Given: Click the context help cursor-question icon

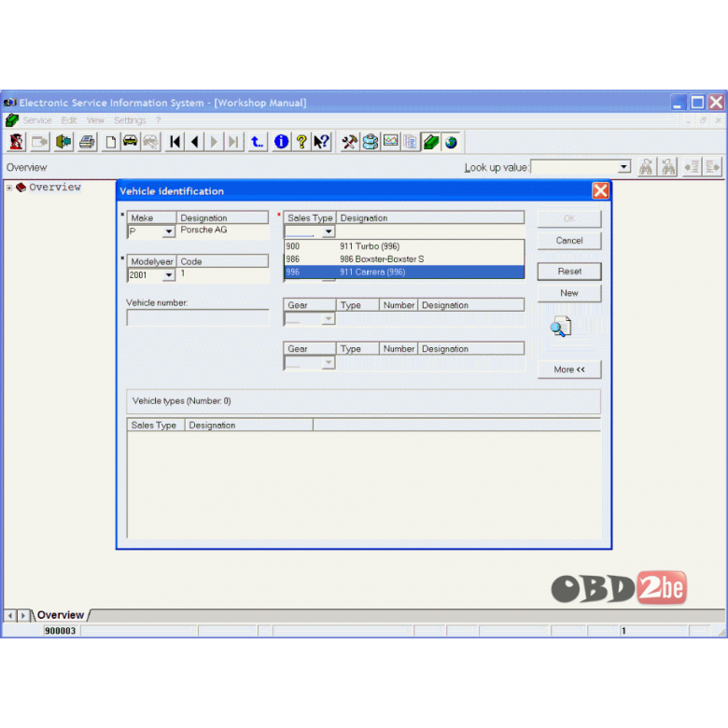Looking at the screenshot, I should pos(321,142).
